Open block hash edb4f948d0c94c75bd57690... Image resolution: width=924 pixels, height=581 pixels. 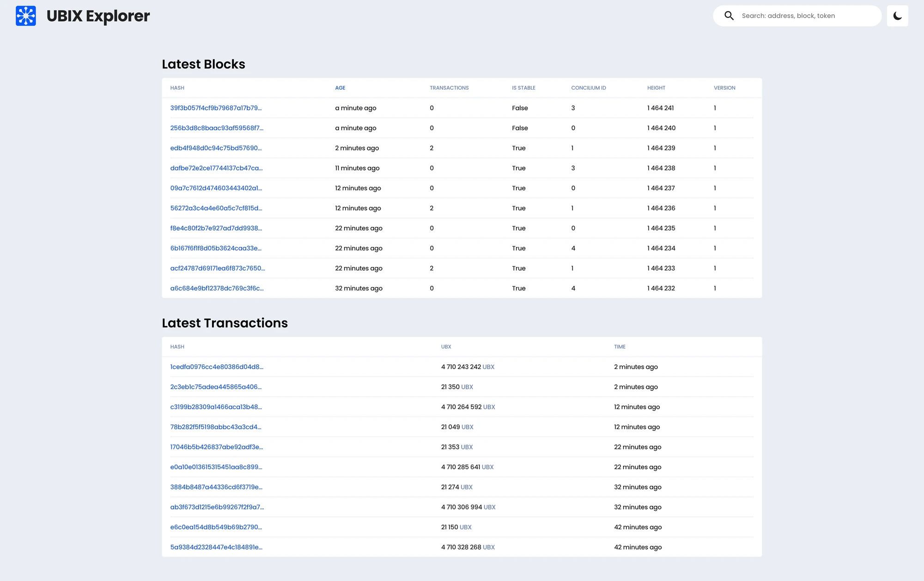click(216, 148)
